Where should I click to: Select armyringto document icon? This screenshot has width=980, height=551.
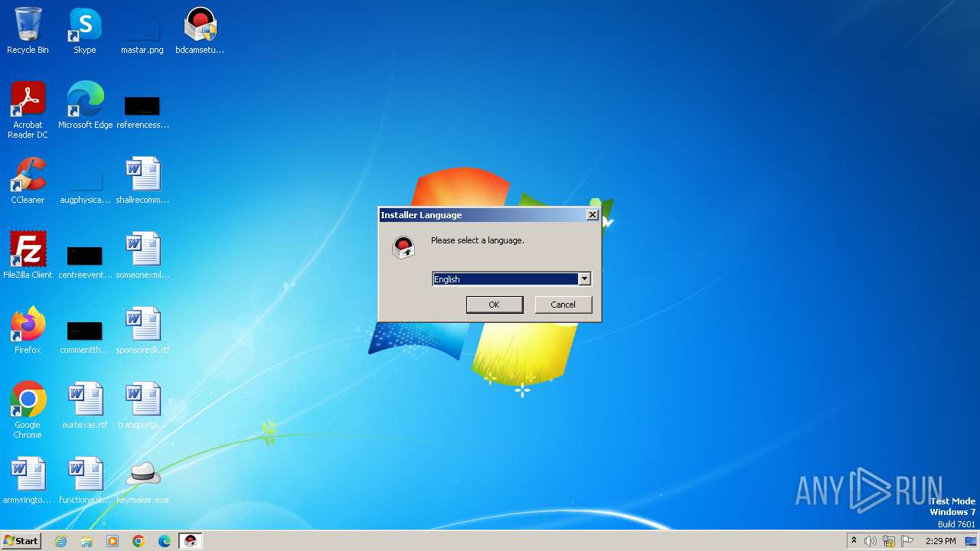click(28, 481)
